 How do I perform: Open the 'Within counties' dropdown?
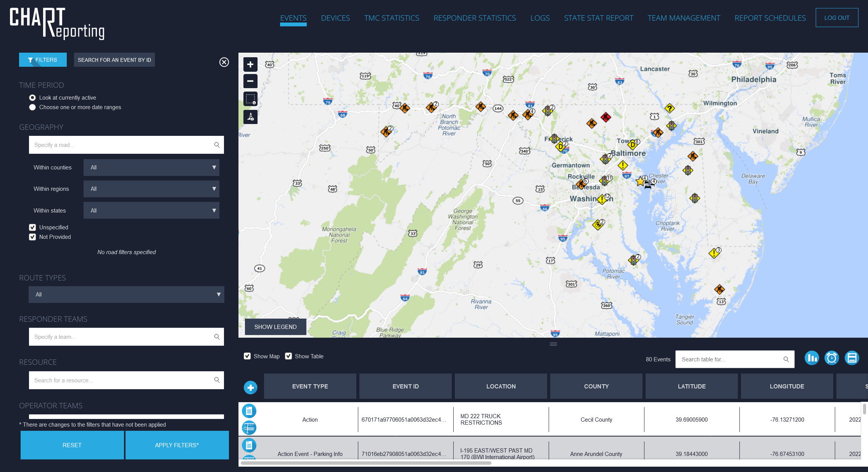coord(151,167)
